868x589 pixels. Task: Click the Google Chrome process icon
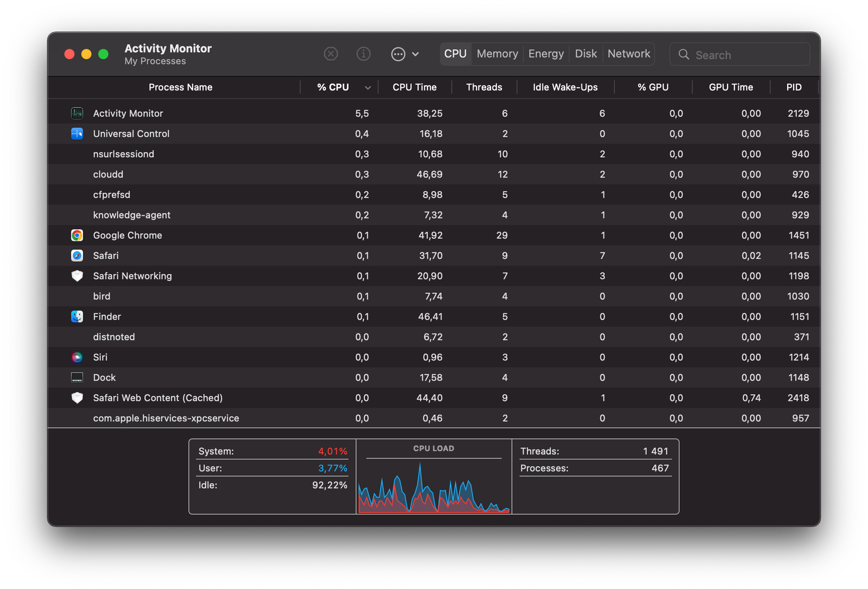tap(77, 235)
